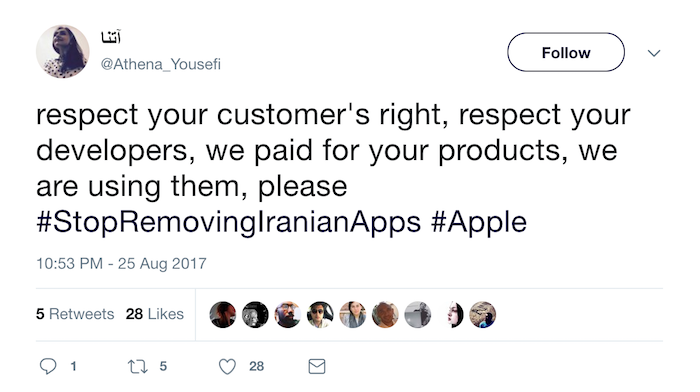Open the 10:53 PM - 25 Aug 2017 timestamp
This screenshot has width=700, height=392.
click(121, 263)
